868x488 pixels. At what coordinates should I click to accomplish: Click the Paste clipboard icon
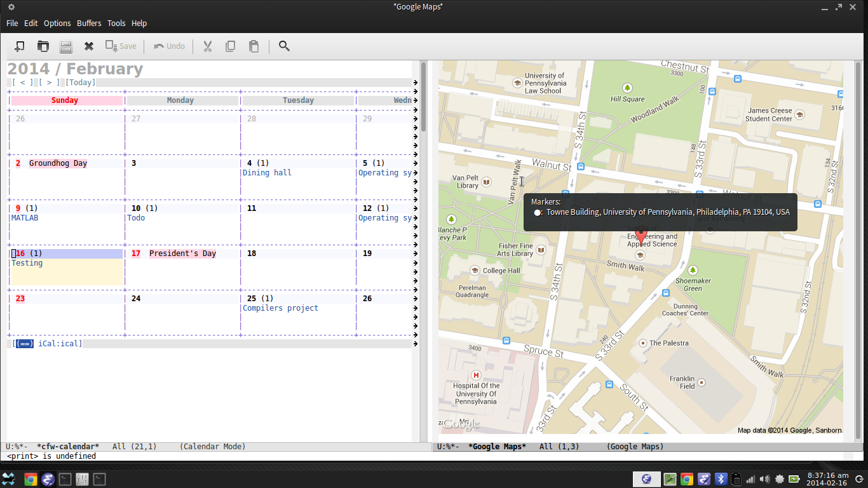click(x=254, y=46)
